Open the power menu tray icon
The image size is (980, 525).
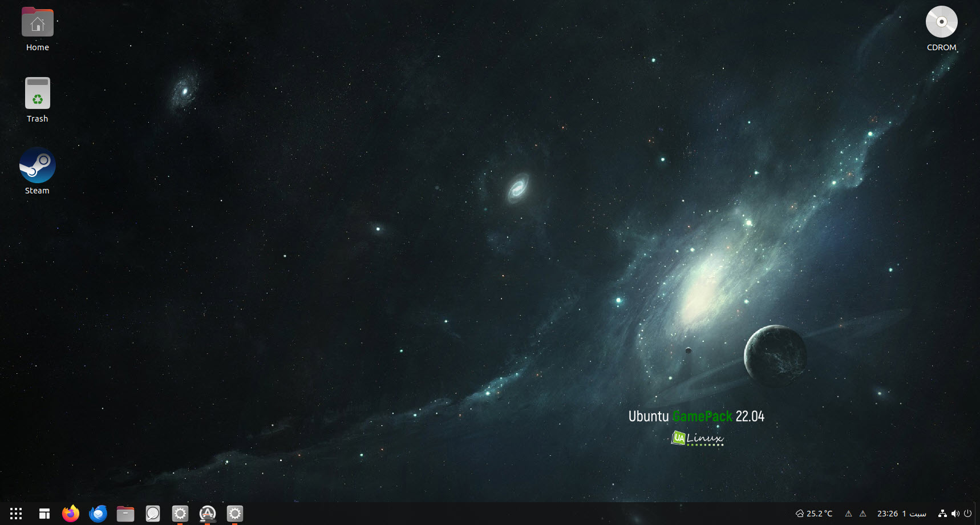967,514
